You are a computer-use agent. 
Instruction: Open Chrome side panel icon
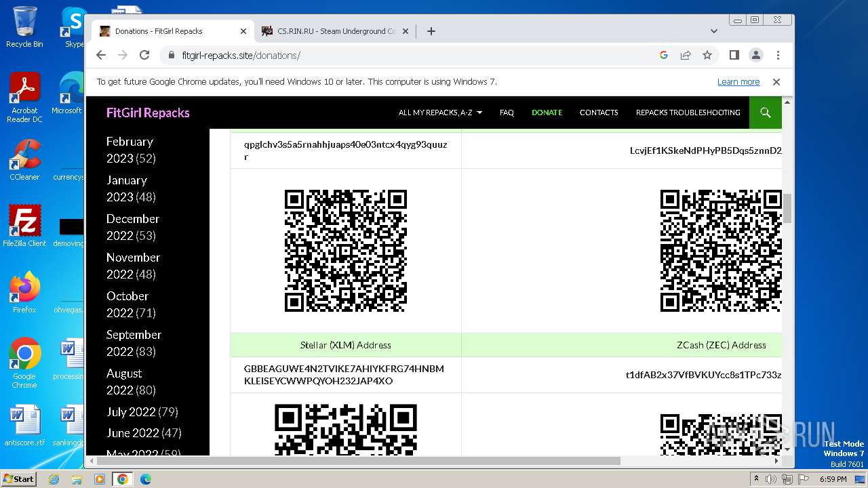pyautogui.click(x=734, y=55)
